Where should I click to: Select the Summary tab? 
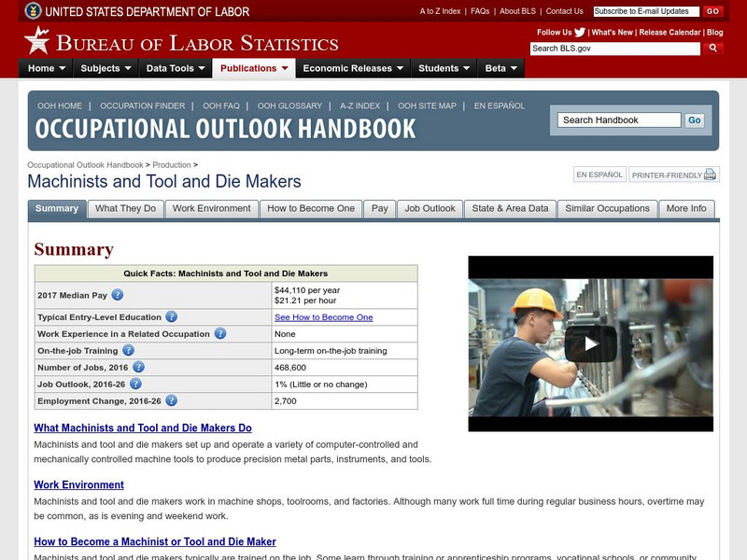[57, 208]
